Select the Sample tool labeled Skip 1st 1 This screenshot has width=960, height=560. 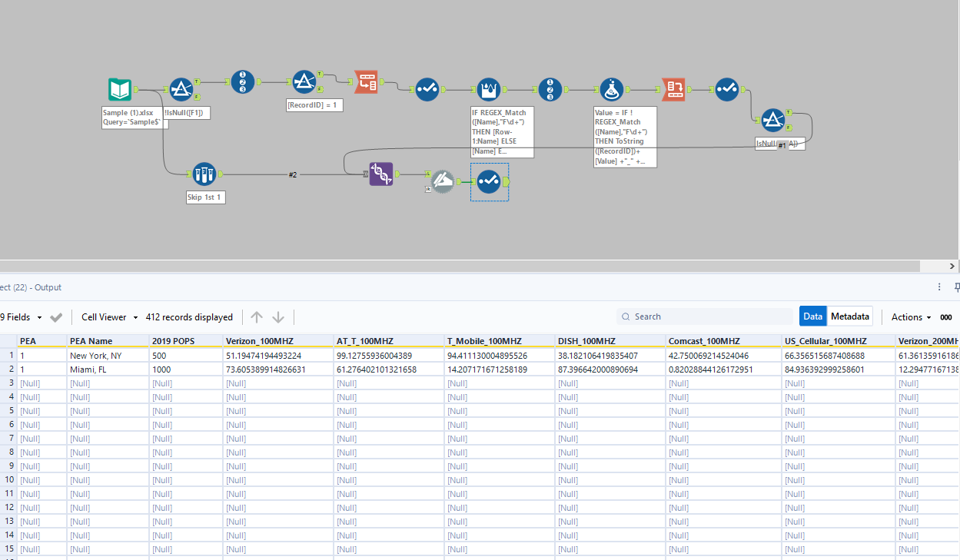204,174
